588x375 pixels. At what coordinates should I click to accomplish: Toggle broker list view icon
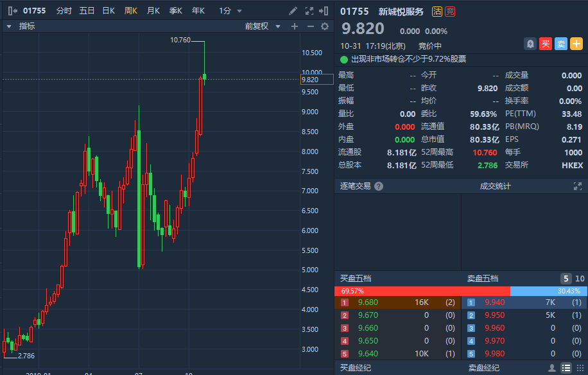pos(566,368)
